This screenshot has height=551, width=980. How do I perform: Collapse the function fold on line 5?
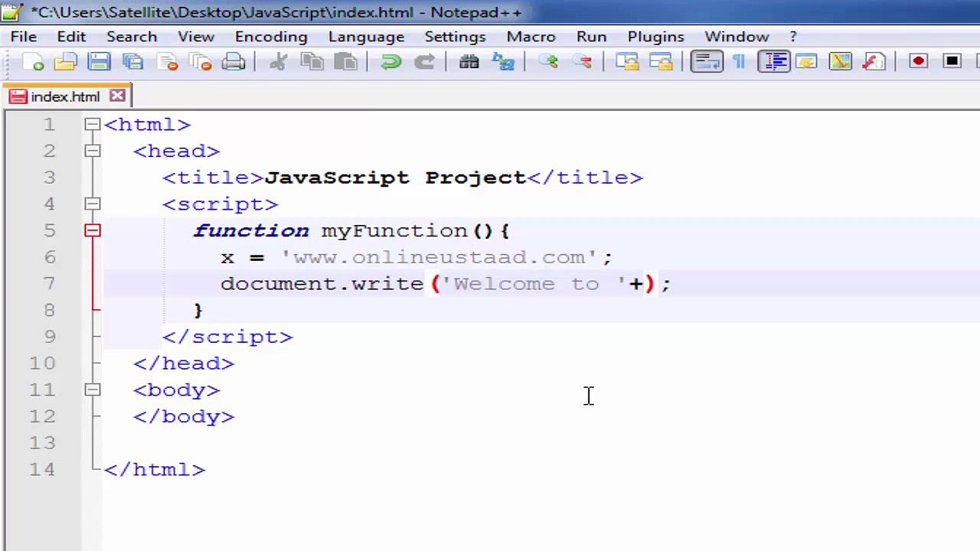pos(93,230)
